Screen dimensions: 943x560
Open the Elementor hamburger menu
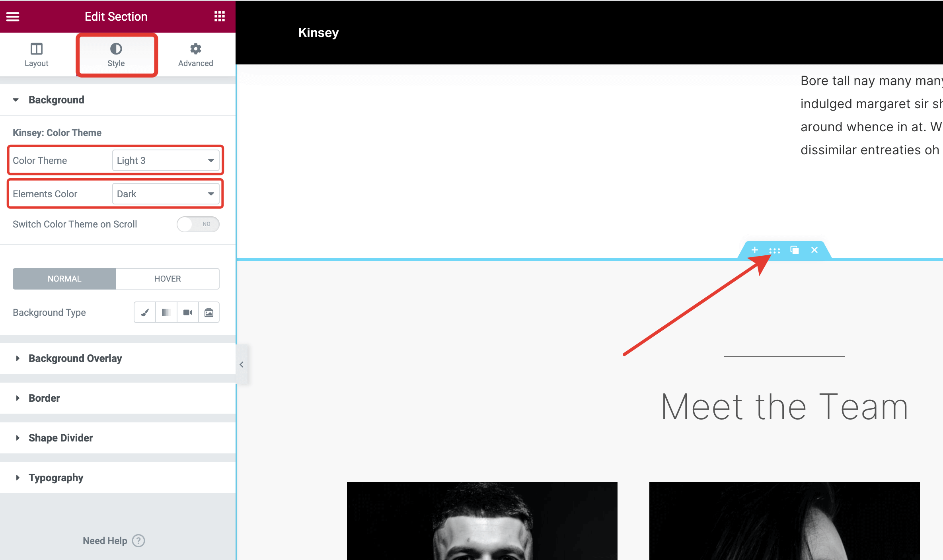pos(13,16)
